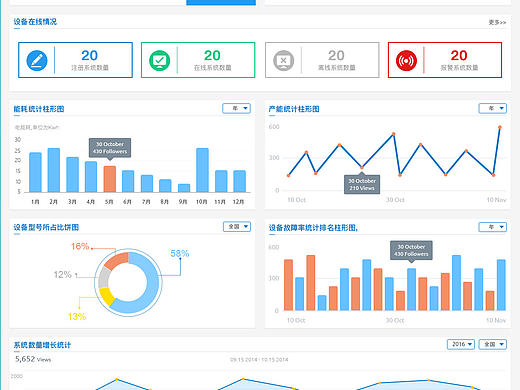The image size is (520, 390).
Task: Click the tooltip in the failure-rate chart
Action: pos(411,250)
